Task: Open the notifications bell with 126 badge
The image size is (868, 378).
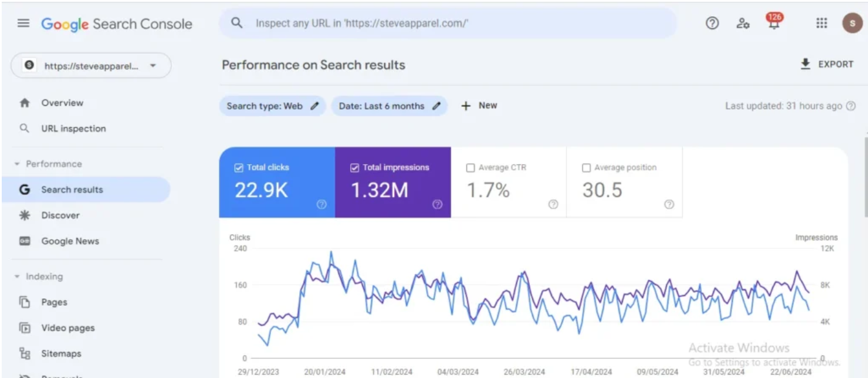Action: pyautogui.click(x=773, y=23)
